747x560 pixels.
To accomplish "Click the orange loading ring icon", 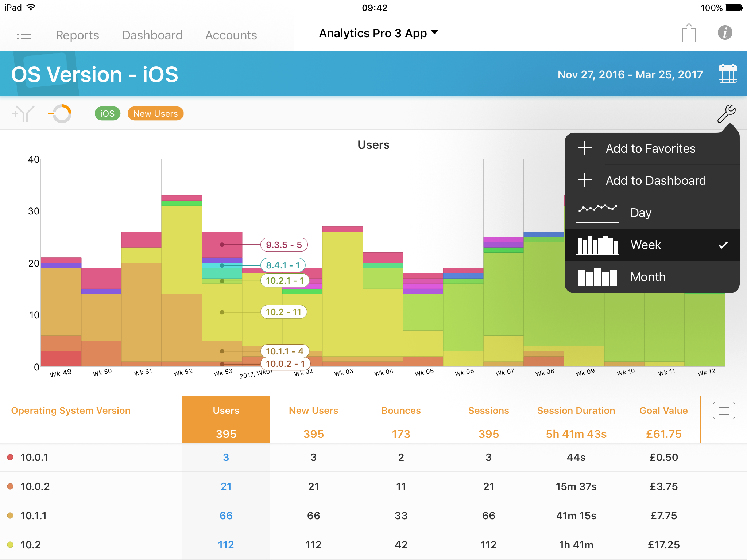I will [x=61, y=114].
